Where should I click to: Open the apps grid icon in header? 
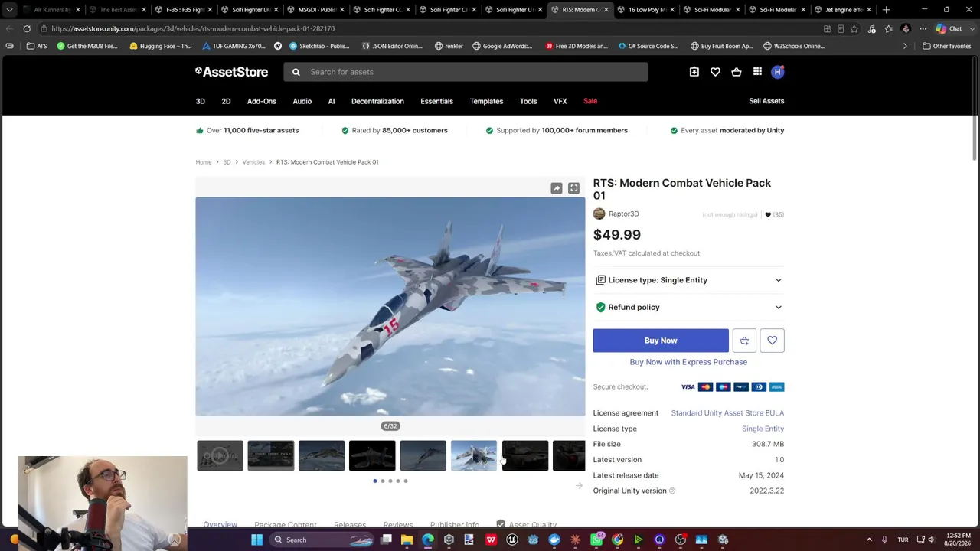click(x=757, y=72)
